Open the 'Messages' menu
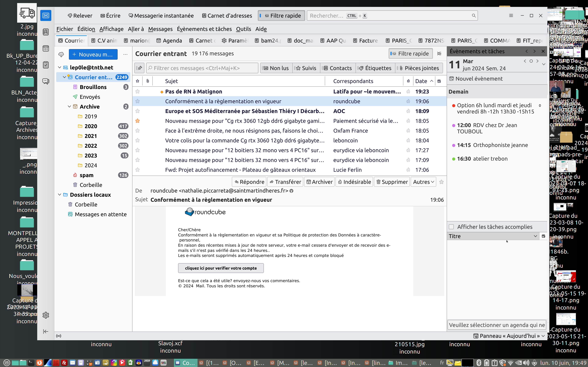Viewport: 588px width, 367px height. [160, 29]
